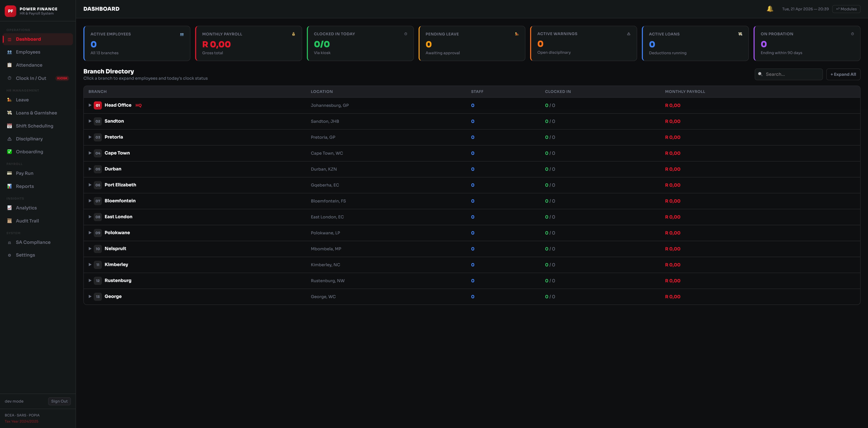
Task: Click the Pay Run payroll icon
Action: coord(9,173)
